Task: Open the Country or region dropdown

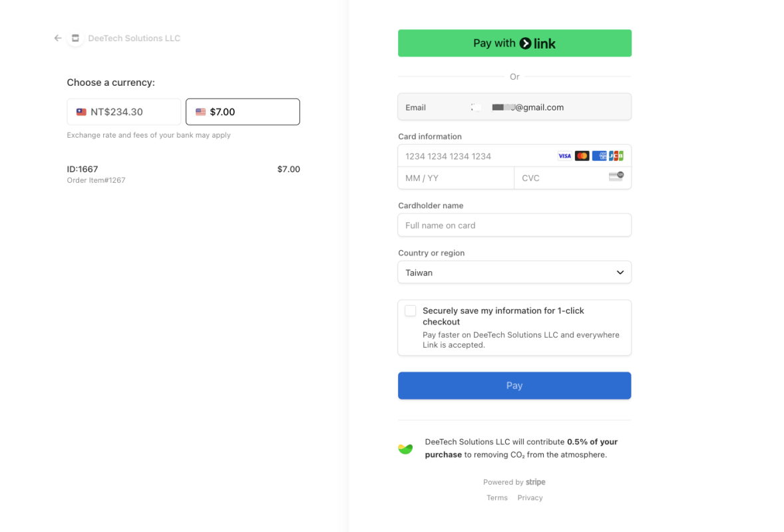Action: (514, 272)
